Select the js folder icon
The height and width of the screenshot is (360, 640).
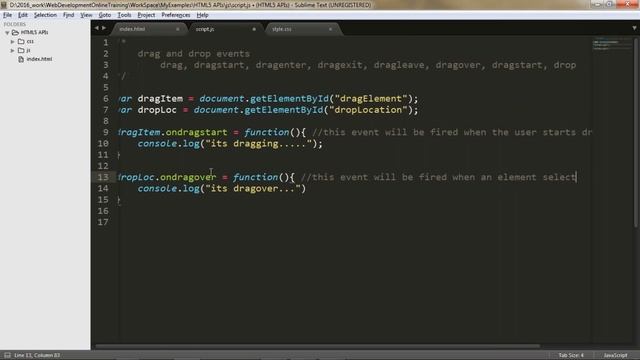coord(21,50)
